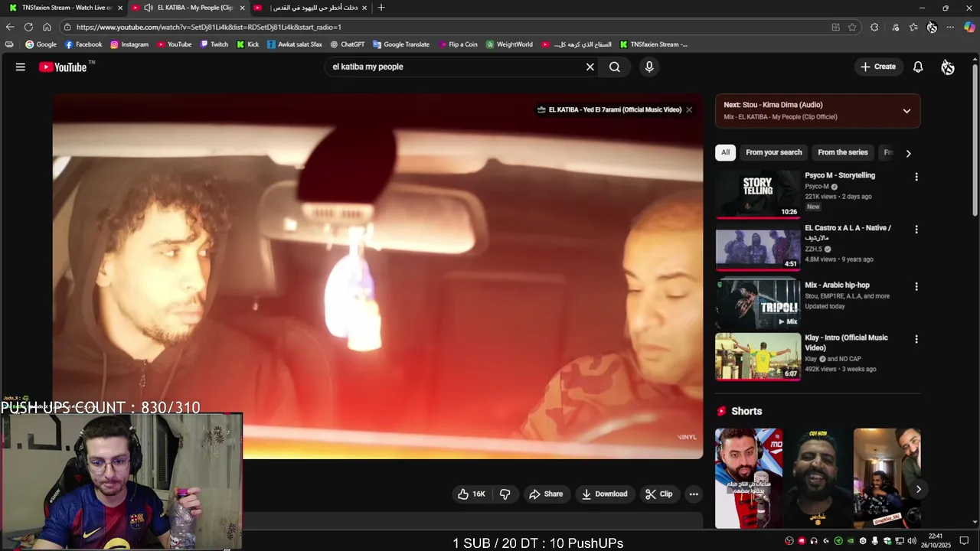This screenshot has width=980, height=551.
Task: Like the video with 16K thumbs-up
Action: coord(471,494)
